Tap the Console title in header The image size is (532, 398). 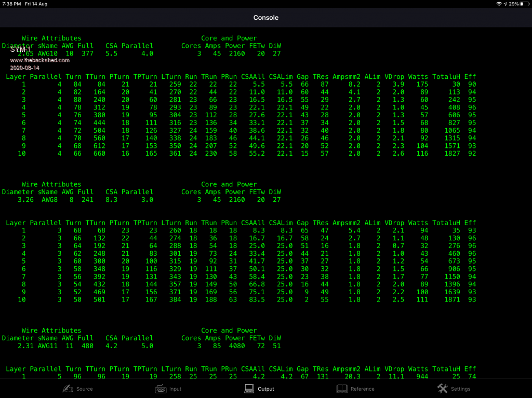tap(266, 18)
